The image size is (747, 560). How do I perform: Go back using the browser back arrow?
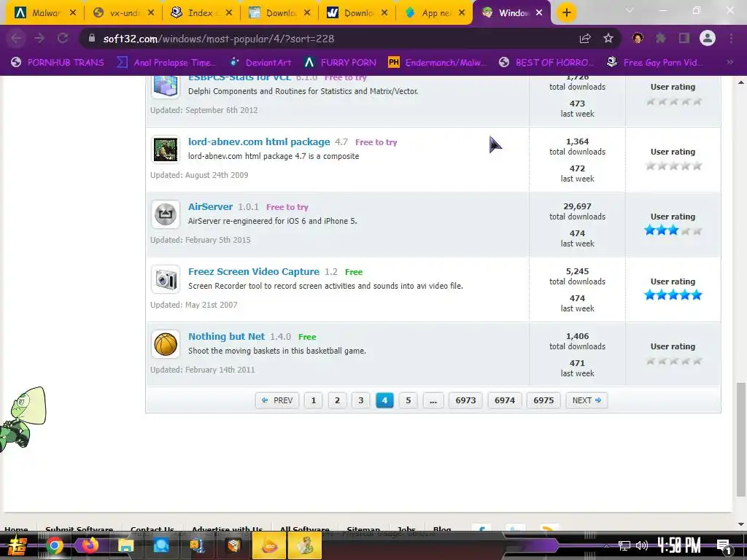pyautogui.click(x=16, y=39)
